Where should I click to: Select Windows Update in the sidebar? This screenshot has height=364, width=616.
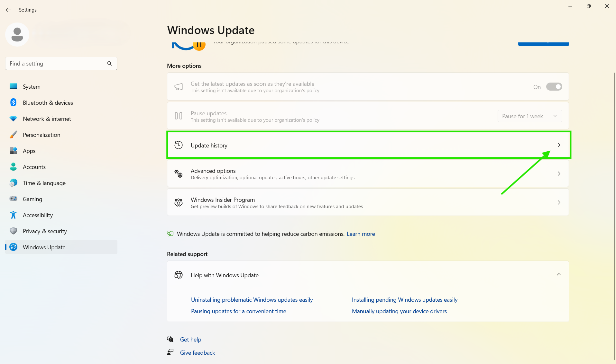tap(61, 247)
